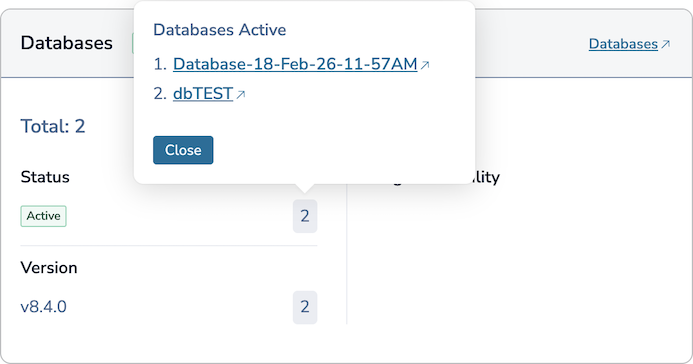Click external arrow icon beside Database-18-Feb-26-11-57AM
The width and height of the screenshot is (693, 364).
tap(425, 65)
